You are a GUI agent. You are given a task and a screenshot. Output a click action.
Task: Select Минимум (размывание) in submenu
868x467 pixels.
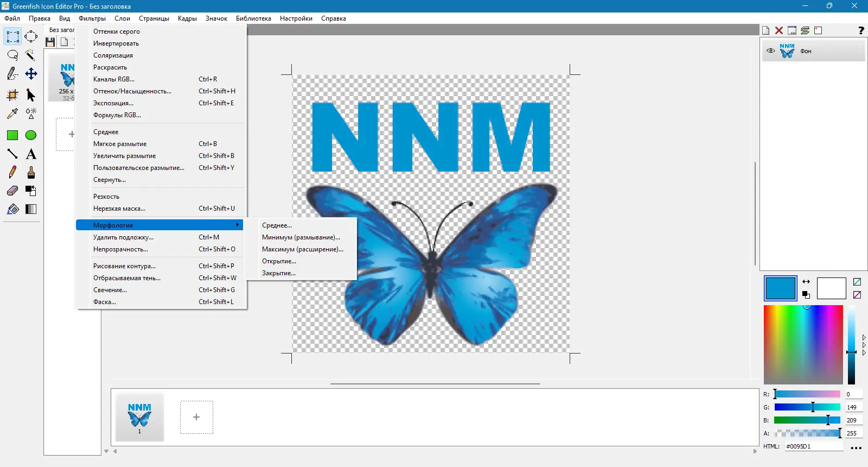[x=301, y=237]
